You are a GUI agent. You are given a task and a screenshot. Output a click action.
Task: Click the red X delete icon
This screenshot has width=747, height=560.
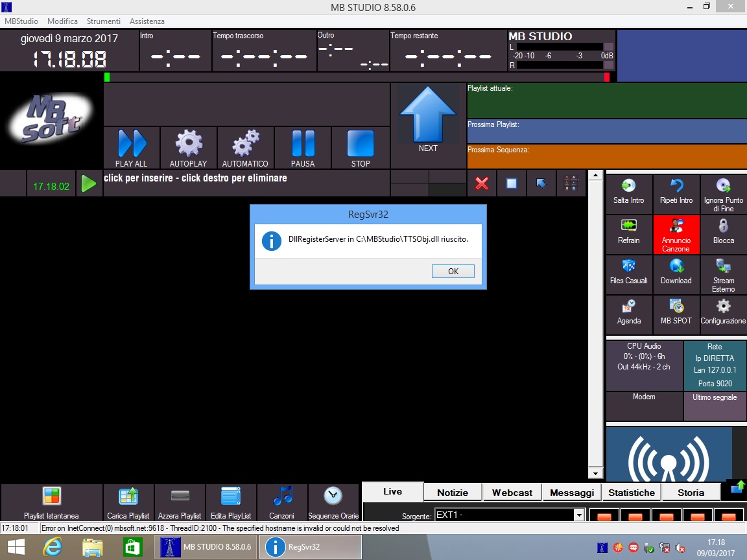(x=481, y=183)
